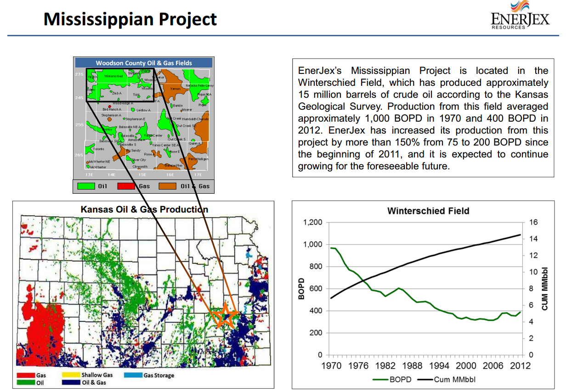Screen dimensions: 572x392
Task: Click the "1988" year label on chart
Action: pos(413,366)
